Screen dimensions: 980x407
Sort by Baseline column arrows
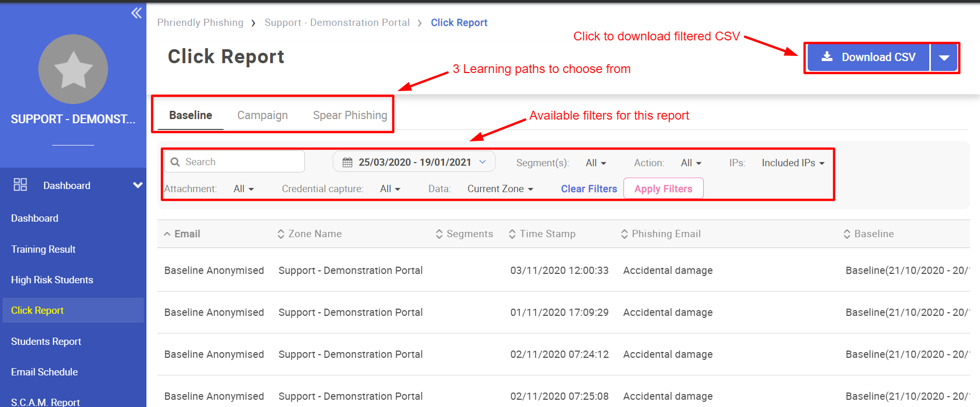click(x=847, y=234)
